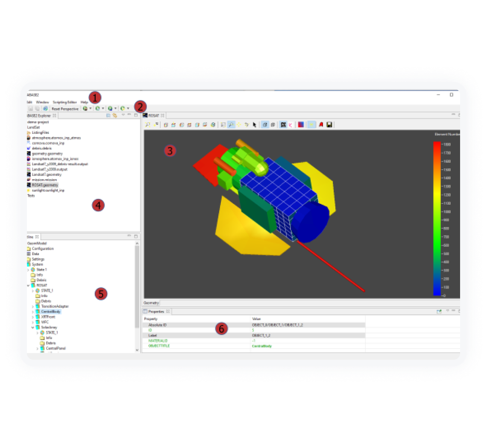Switch to the Geometry tab below the viewer

[151, 303]
